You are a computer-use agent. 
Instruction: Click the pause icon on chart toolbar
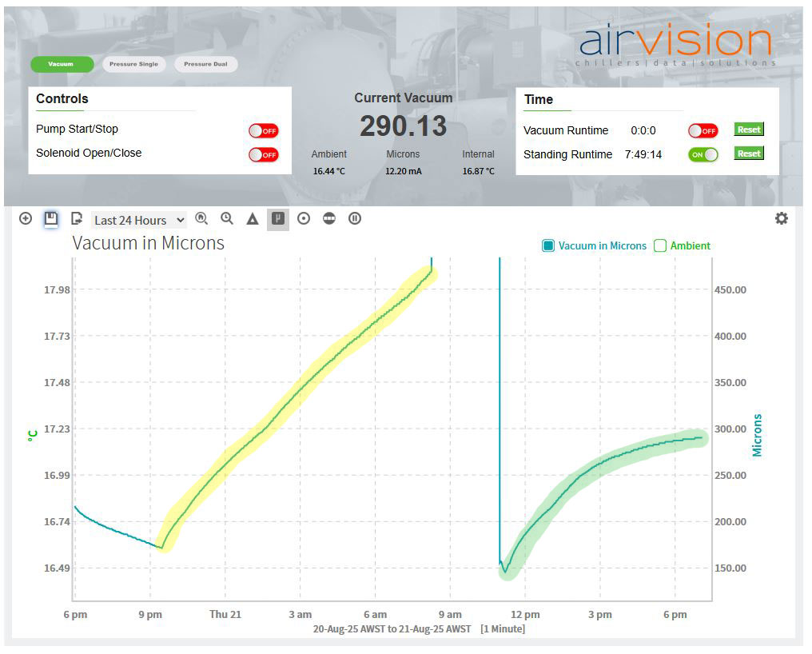355,218
